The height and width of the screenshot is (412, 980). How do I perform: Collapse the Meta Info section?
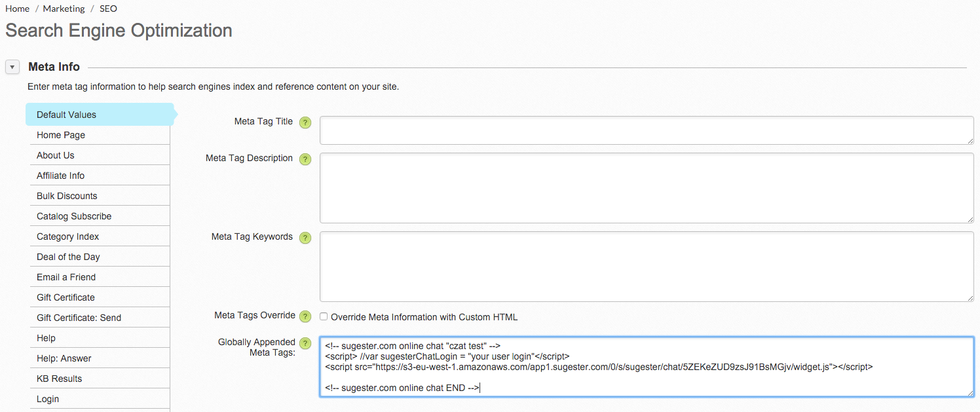pos(12,67)
